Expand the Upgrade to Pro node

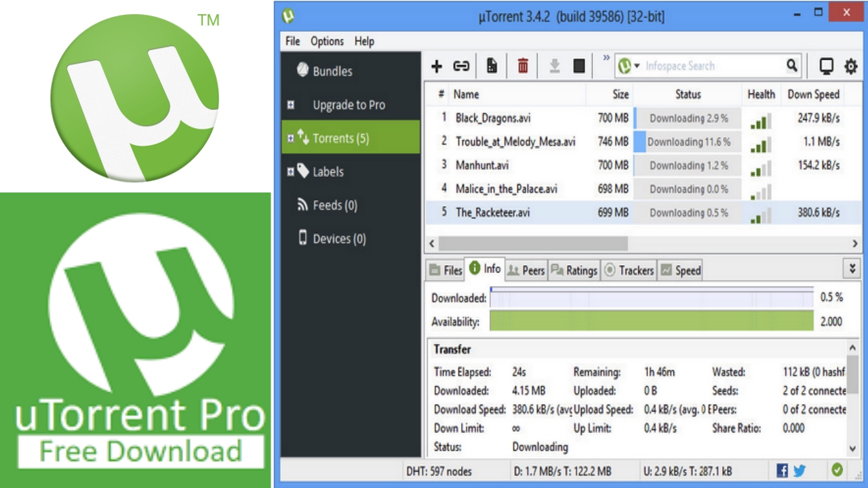(x=291, y=105)
